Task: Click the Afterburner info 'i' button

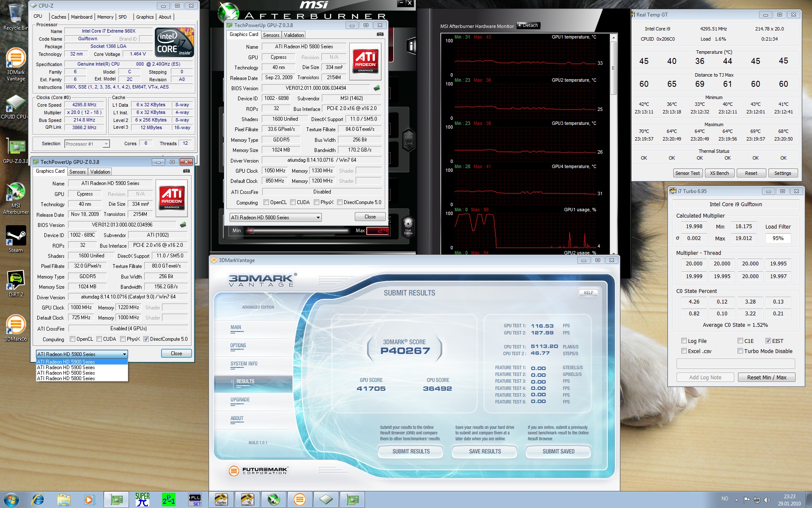Action: [x=411, y=46]
